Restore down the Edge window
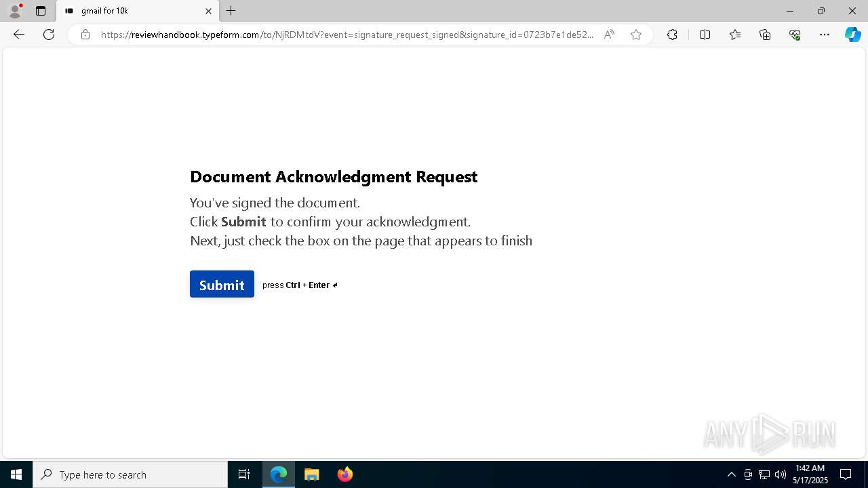Viewport: 868px width, 488px height. [821, 11]
